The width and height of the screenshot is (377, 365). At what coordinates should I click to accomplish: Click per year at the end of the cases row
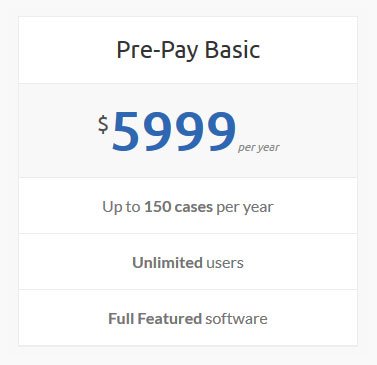245,208
